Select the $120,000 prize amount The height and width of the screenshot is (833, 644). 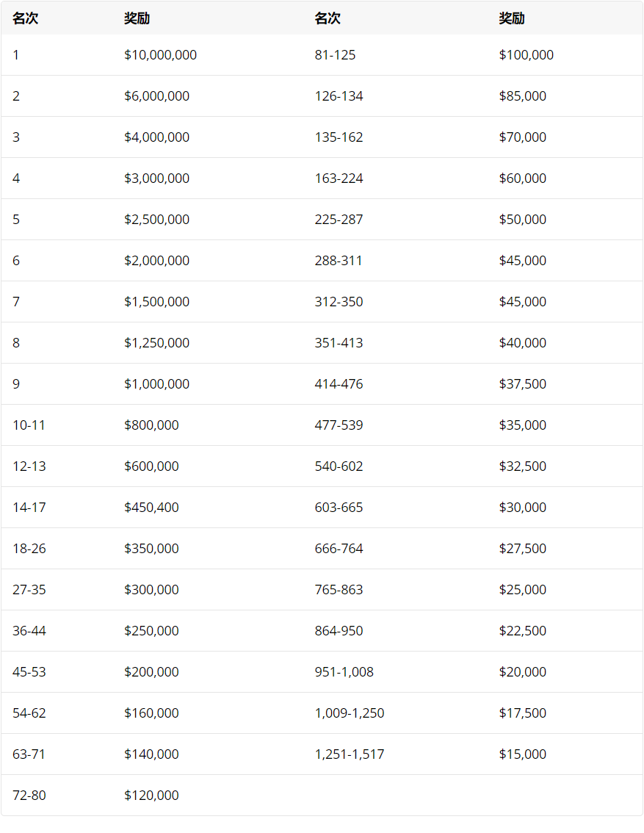point(151,796)
